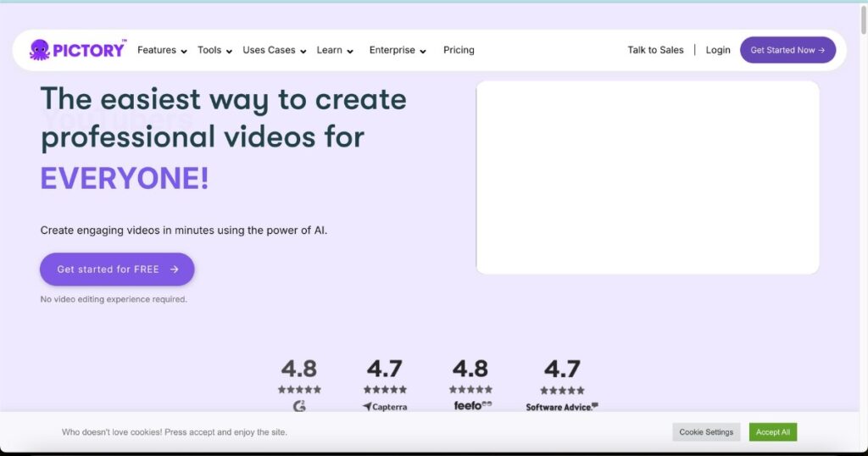Click Talk to Sales link
The height and width of the screenshot is (456, 868).
coord(655,50)
